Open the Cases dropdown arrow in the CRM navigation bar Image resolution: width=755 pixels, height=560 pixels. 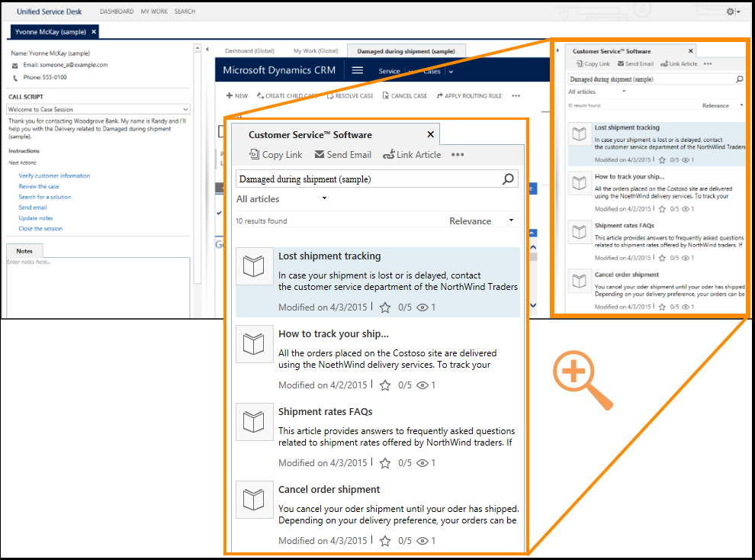(451, 72)
